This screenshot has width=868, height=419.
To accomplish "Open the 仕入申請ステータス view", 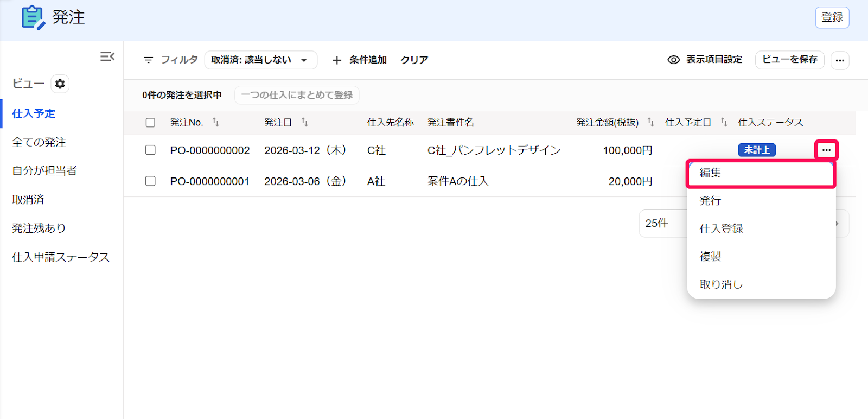I will pyautogui.click(x=61, y=257).
